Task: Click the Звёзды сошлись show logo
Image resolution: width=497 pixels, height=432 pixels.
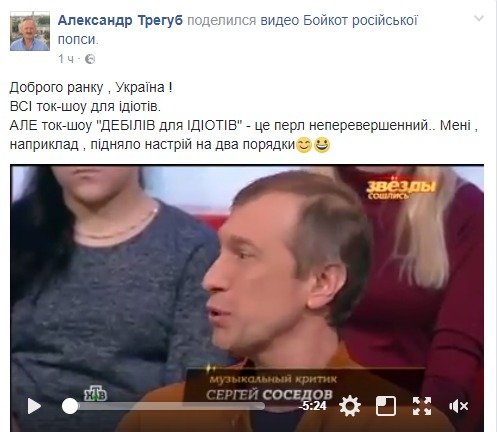Action: [400, 188]
